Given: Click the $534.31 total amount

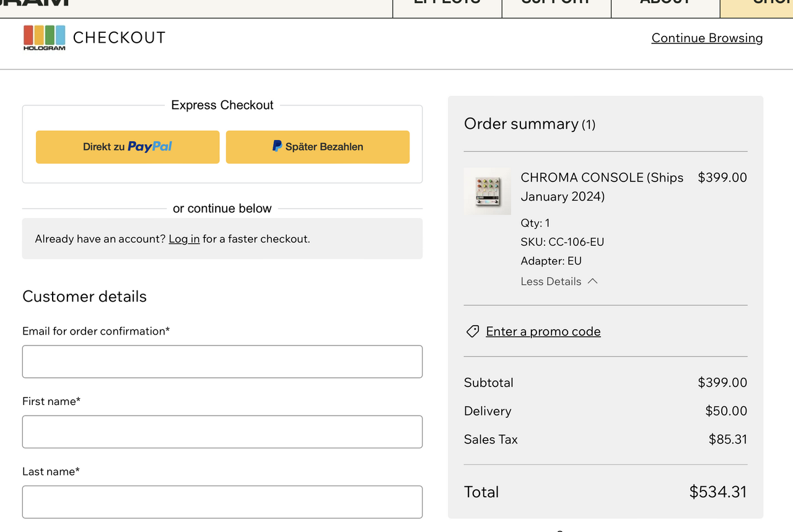Looking at the screenshot, I should click(x=718, y=492).
